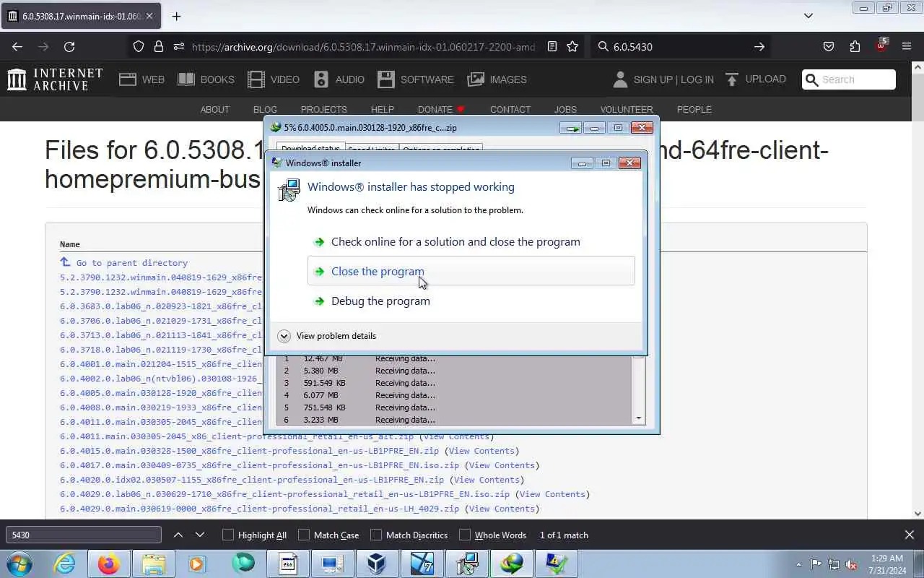Switch to Internet Download Manager taskbar icon
The width and height of the screenshot is (924, 578).
512,564
